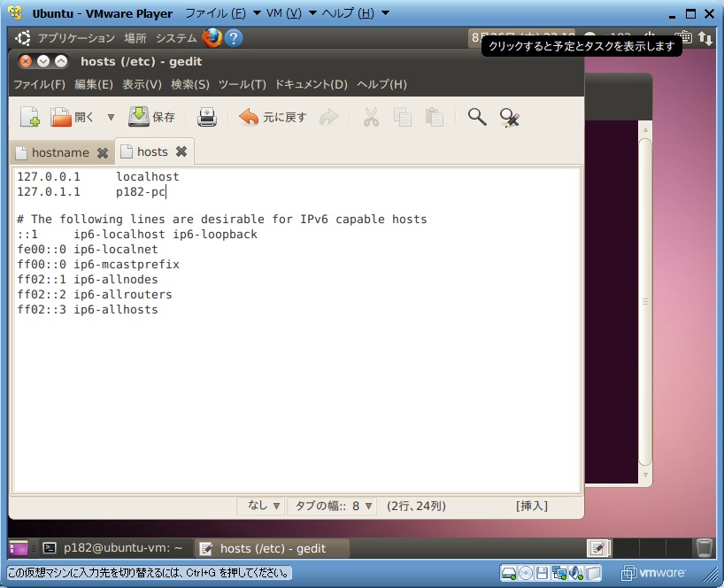
Task: Open gedit ファイル(F) menu
Action: coord(39,84)
